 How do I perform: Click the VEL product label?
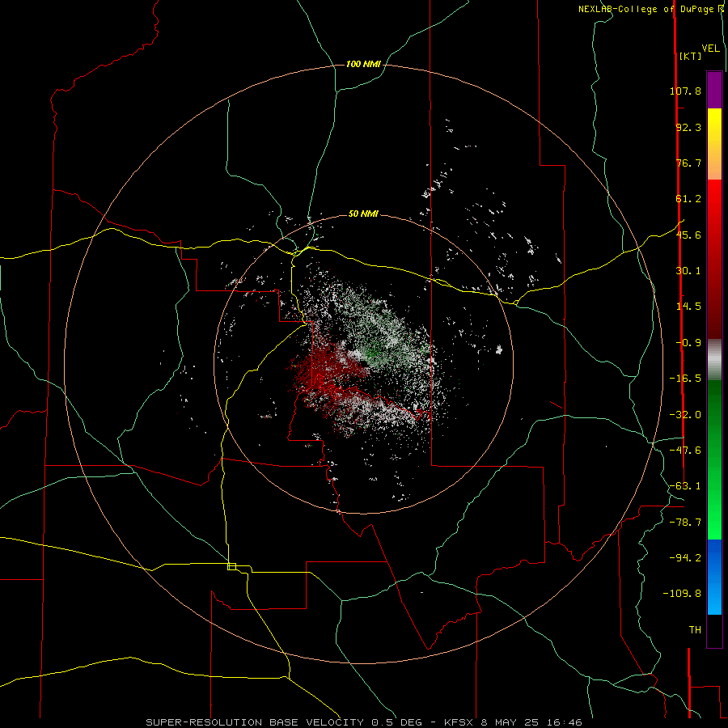pos(710,49)
